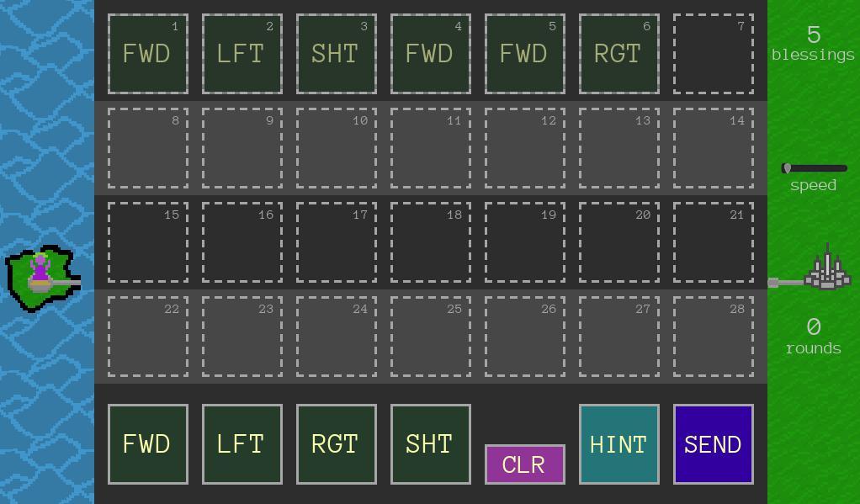Pick empty slot number 18
This screenshot has width=860, height=504.
coord(430,242)
